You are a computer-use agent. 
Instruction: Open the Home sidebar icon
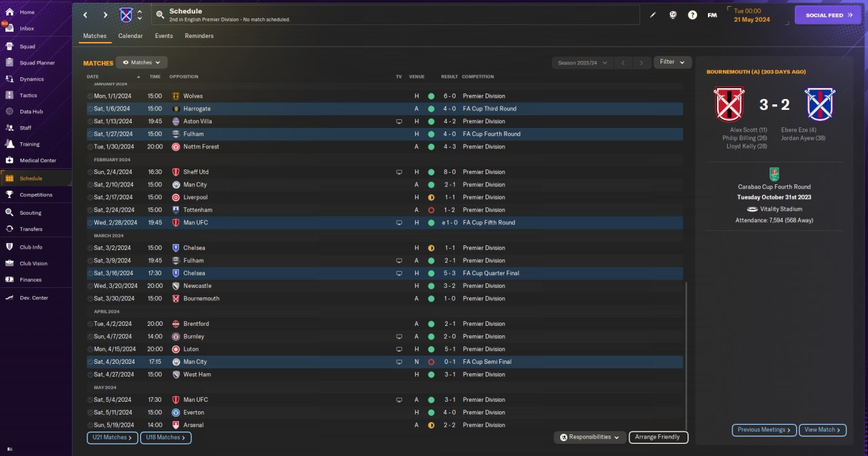tap(9, 12)
